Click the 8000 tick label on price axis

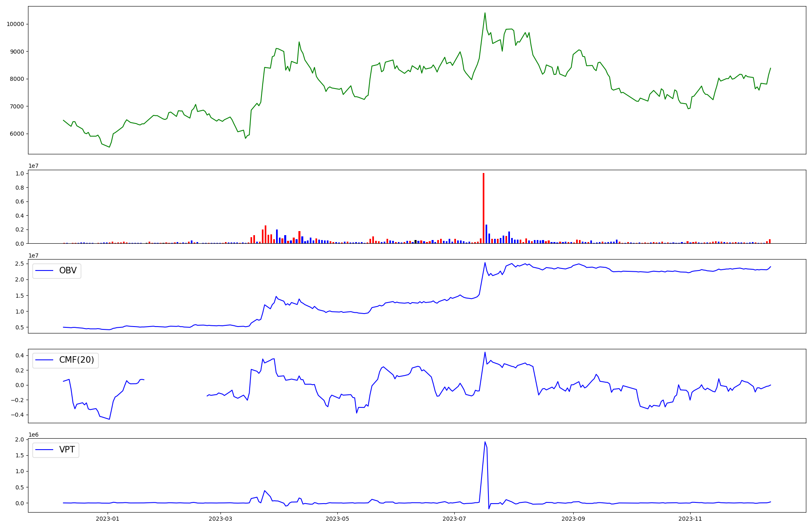click(x=17, y=79)
